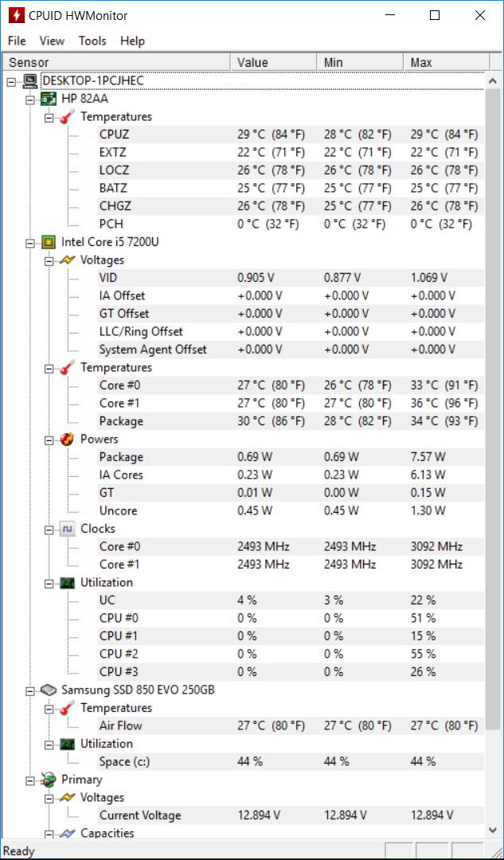Click the Sensor column header
The height and width of the screenshot is (860, 504).
click(x=117, y=63)
